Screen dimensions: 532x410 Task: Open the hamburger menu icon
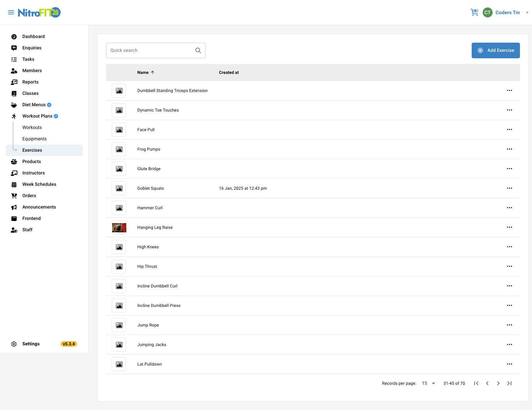click(11, 12)
